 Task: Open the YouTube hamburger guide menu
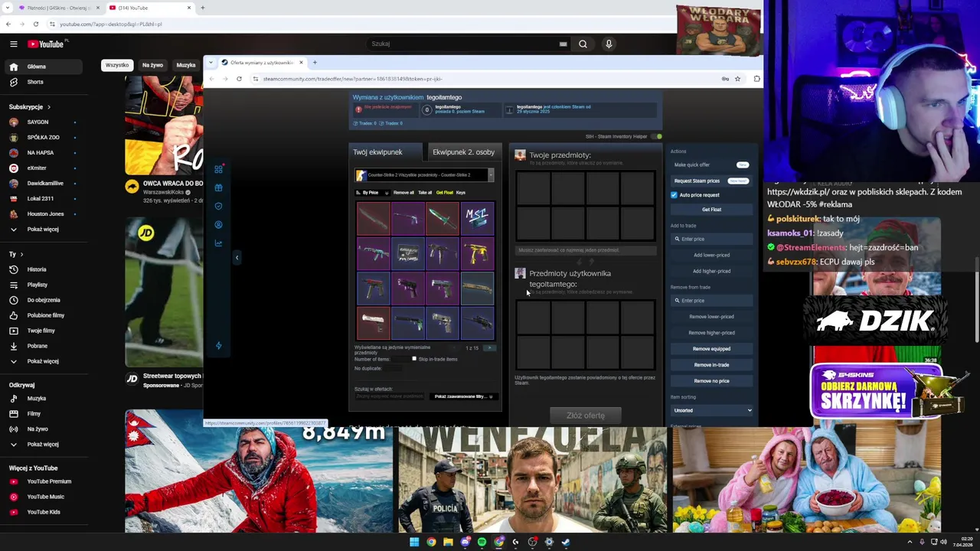(13, 44)
